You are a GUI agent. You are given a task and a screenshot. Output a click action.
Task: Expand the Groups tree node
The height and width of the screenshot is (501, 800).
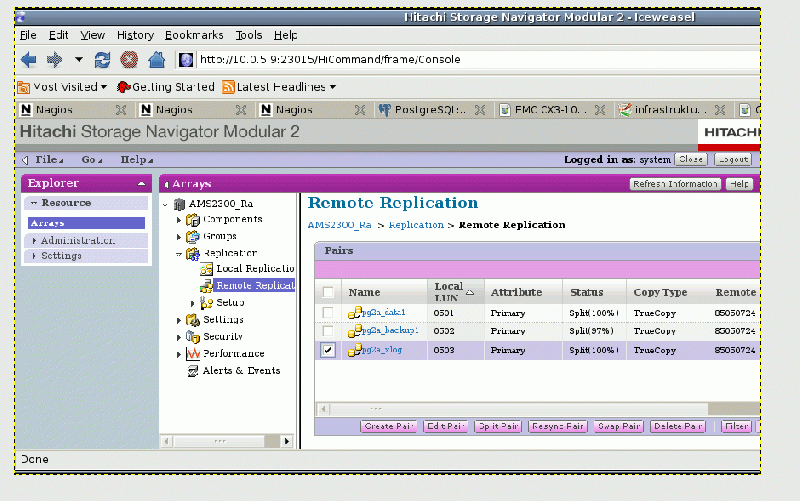click(x=179, y=237)
